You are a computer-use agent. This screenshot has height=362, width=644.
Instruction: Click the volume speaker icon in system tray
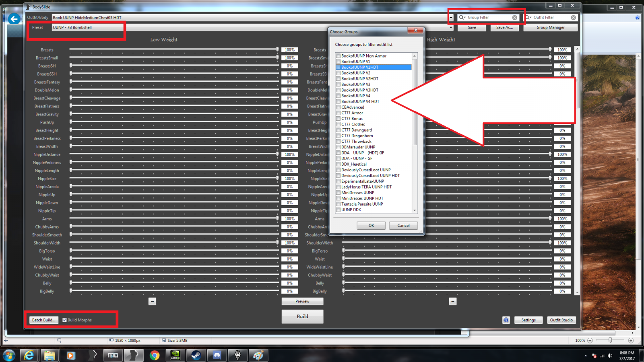(610, 356)
